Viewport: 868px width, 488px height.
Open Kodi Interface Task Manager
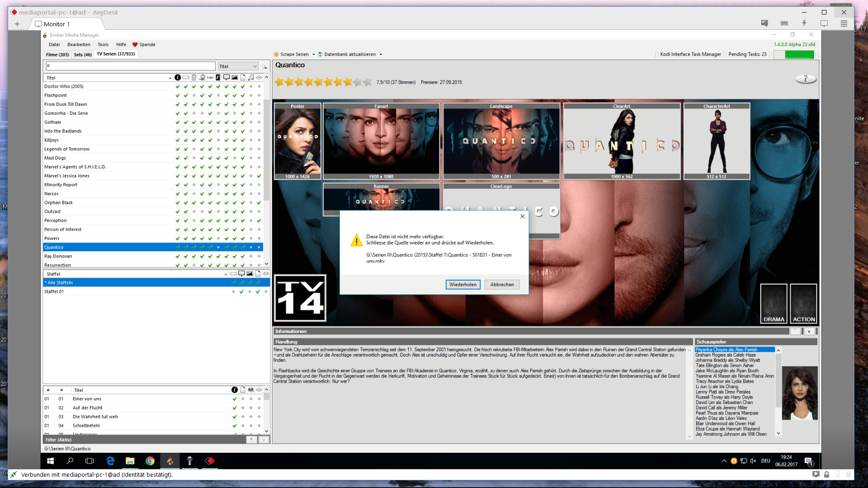coord(690,54)
